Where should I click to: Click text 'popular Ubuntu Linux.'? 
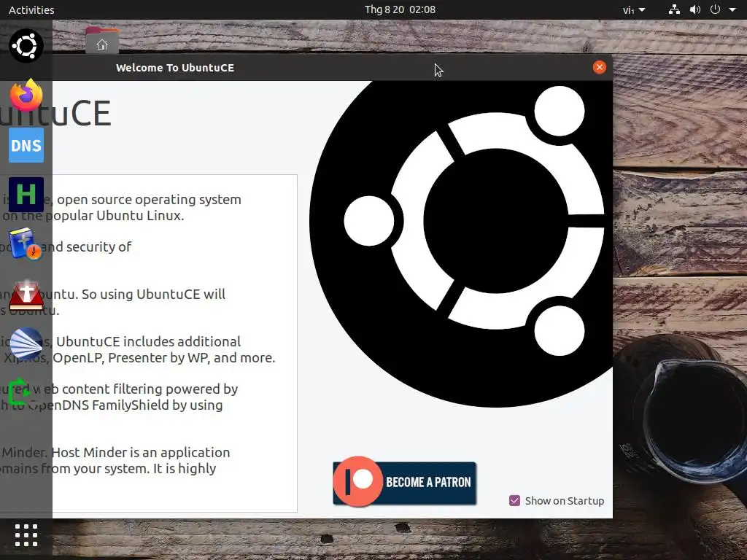(x=115, y=216)
